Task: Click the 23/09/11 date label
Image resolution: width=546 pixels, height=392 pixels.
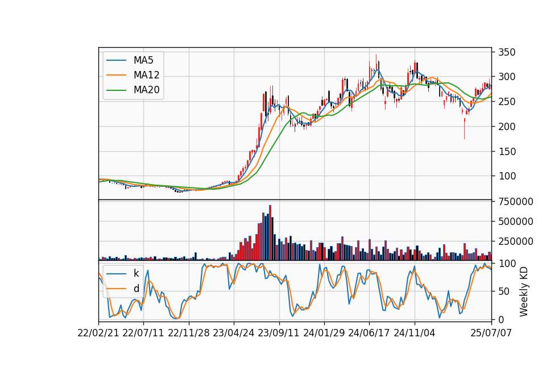Action: point(279,333)
